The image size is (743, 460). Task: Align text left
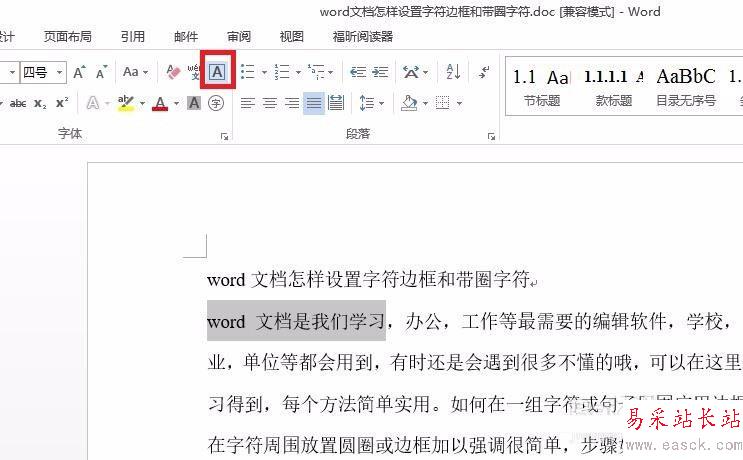[x=248, y=103]
